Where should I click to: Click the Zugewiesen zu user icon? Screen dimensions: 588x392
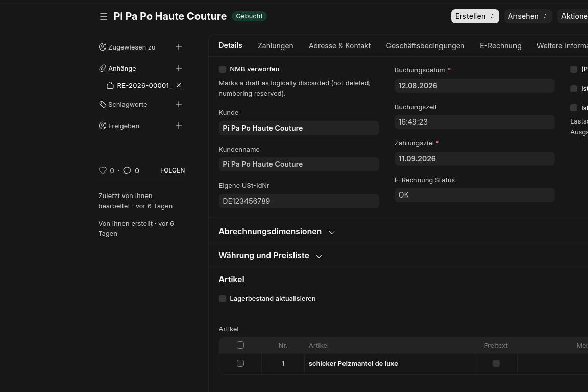[x=103, y=47]
